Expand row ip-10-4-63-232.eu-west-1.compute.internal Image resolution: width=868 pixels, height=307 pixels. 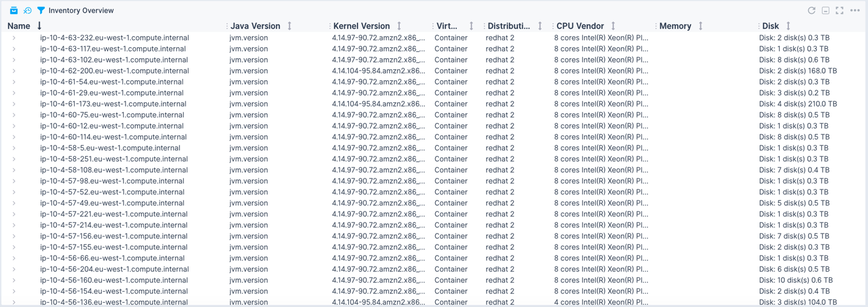tap(14, 38)
